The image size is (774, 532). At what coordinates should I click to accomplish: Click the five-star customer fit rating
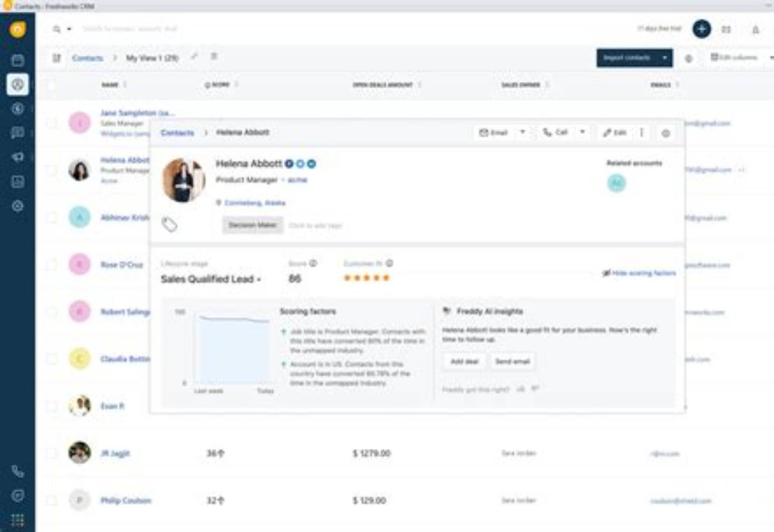pyautogui.click(x=367, y=278)
